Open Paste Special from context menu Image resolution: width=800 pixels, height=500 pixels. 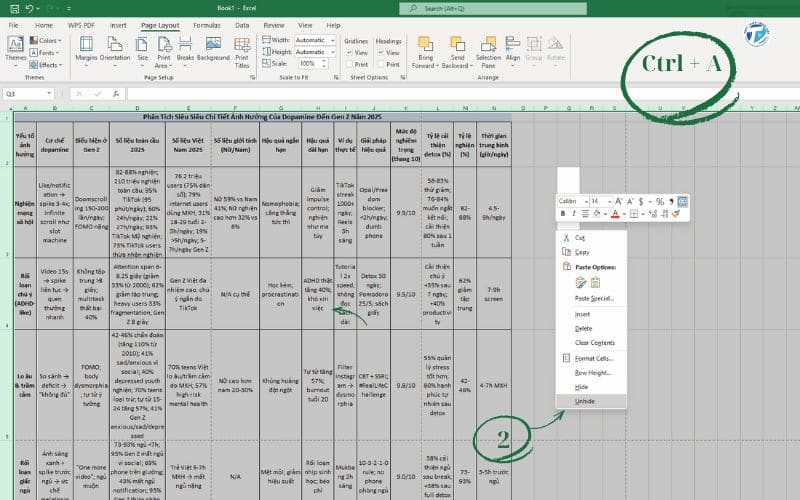point(591,298)
